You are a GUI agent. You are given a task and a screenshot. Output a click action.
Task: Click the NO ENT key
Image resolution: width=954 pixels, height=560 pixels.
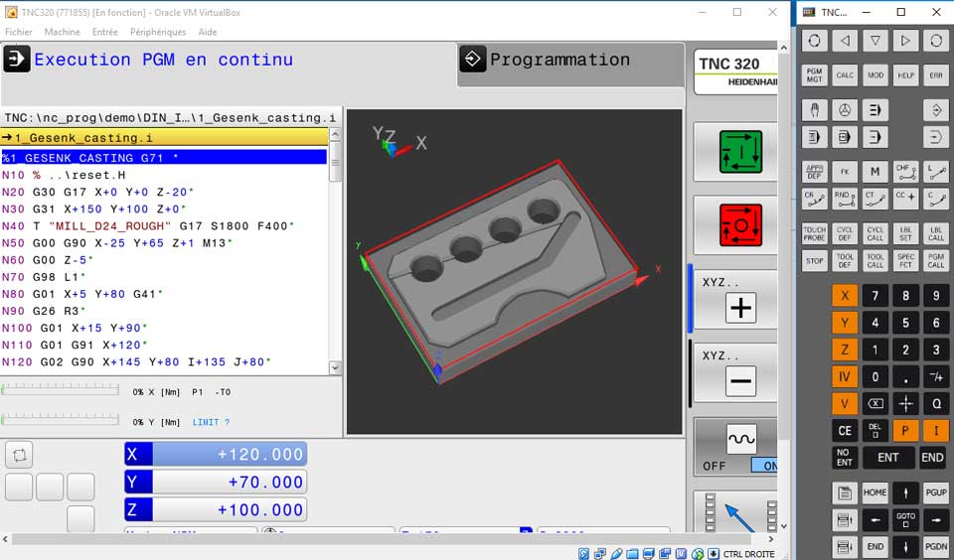click(x=845, y=458)
